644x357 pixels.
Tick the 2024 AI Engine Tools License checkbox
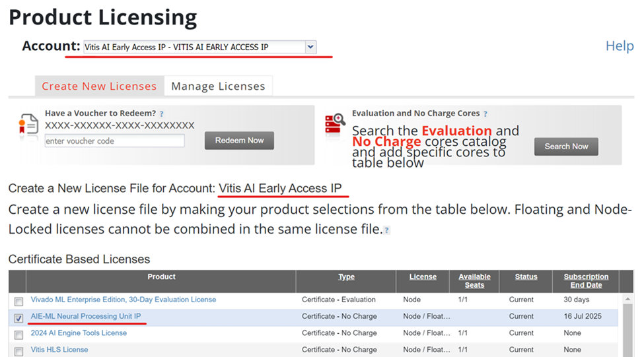(x=18, y=335)
